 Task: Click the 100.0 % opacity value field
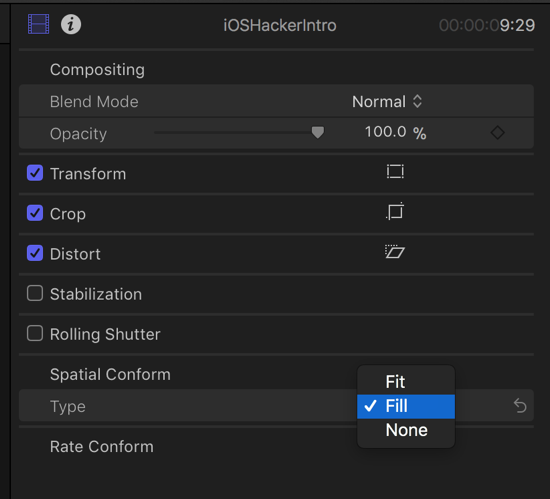pyautogui.click(x=395, y=133)
